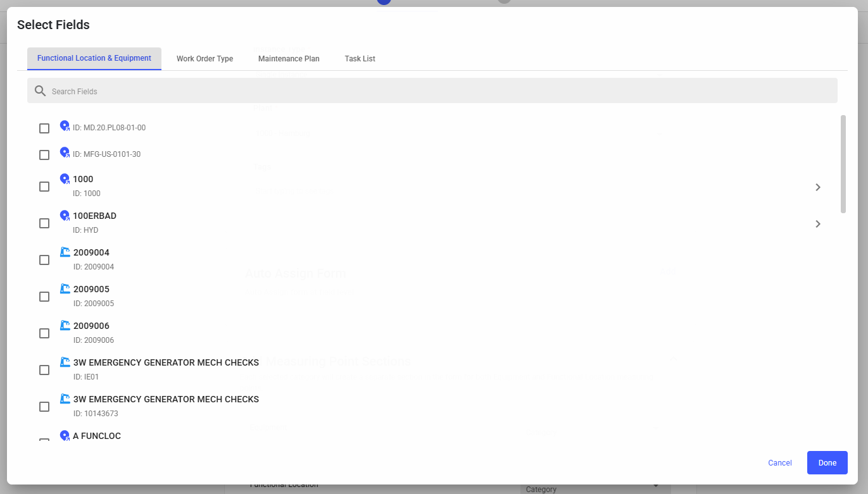The height and width of the screenshot is (494, 868).
Task: Click functional location icon beside 1000
Action: [x=65, y=179]
